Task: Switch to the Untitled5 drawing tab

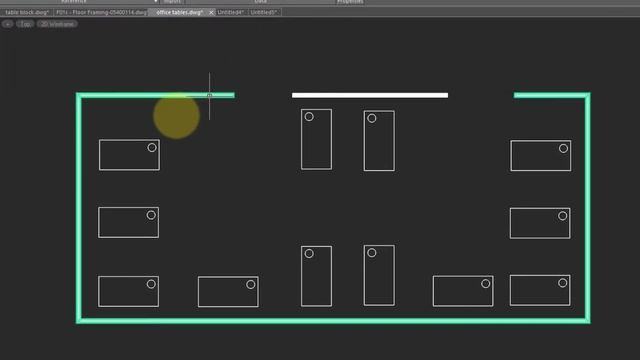Action: coord(264,12)
